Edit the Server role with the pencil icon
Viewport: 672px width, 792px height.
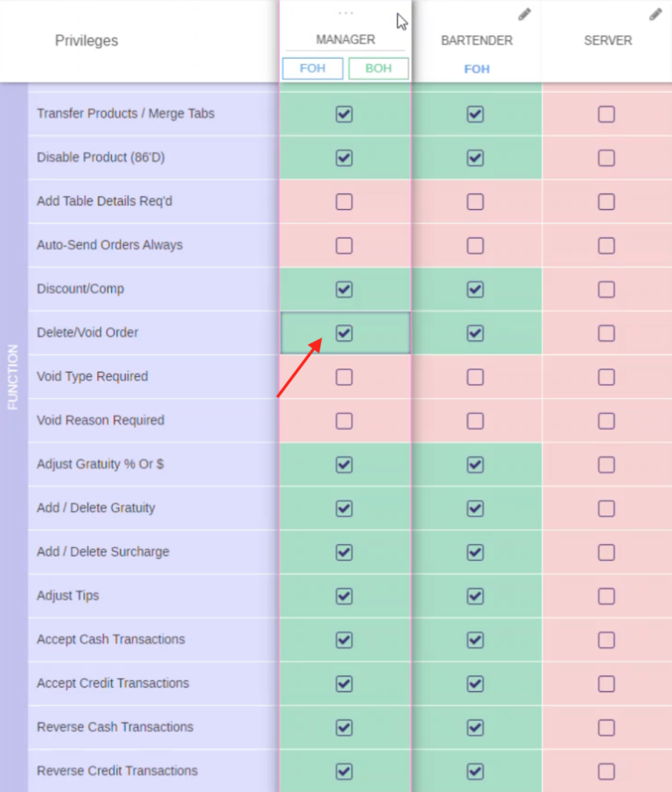pyautogui.click(x=655, y=14)
